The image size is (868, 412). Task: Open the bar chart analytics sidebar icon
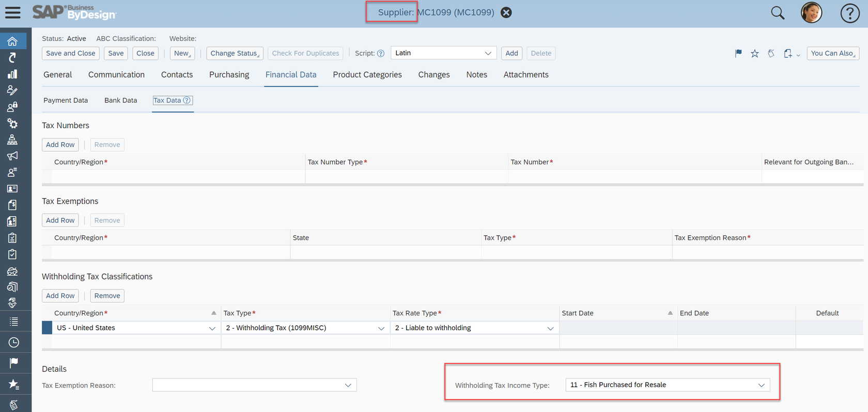[x=12, y=74]
